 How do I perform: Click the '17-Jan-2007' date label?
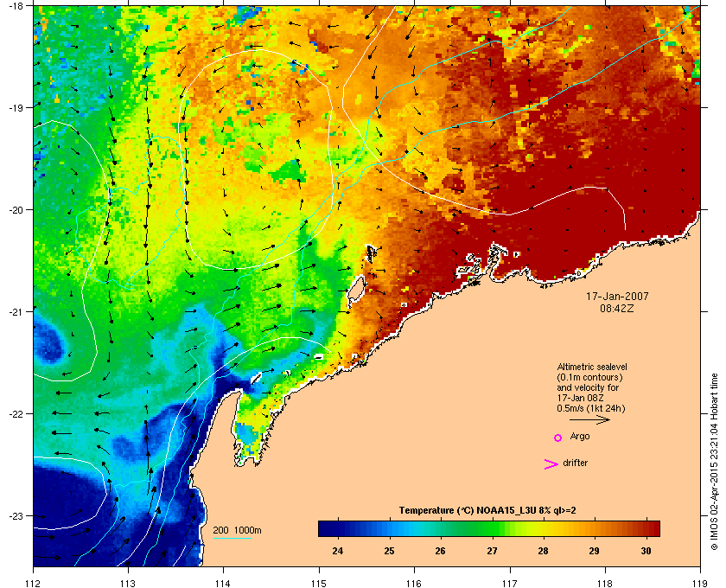click(617, 297)
